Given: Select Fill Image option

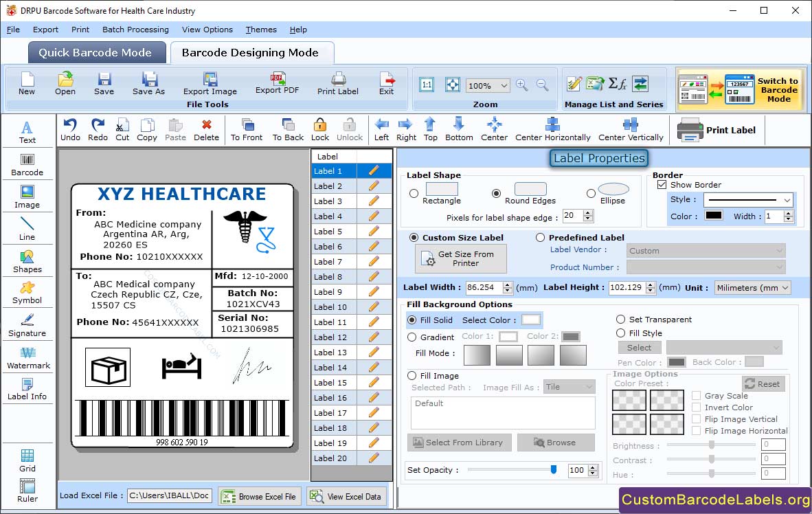Looking at the screenshot, I should click(x=411, y=376).
